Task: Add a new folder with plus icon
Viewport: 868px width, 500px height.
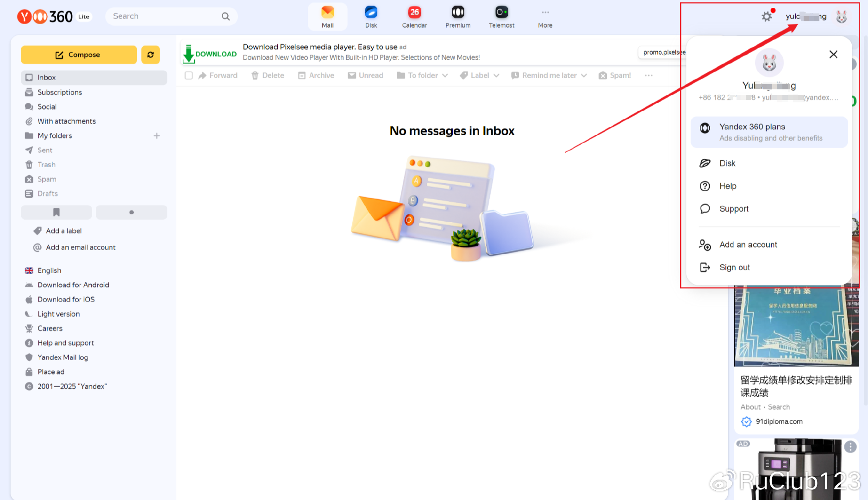Action: [156, 136]
